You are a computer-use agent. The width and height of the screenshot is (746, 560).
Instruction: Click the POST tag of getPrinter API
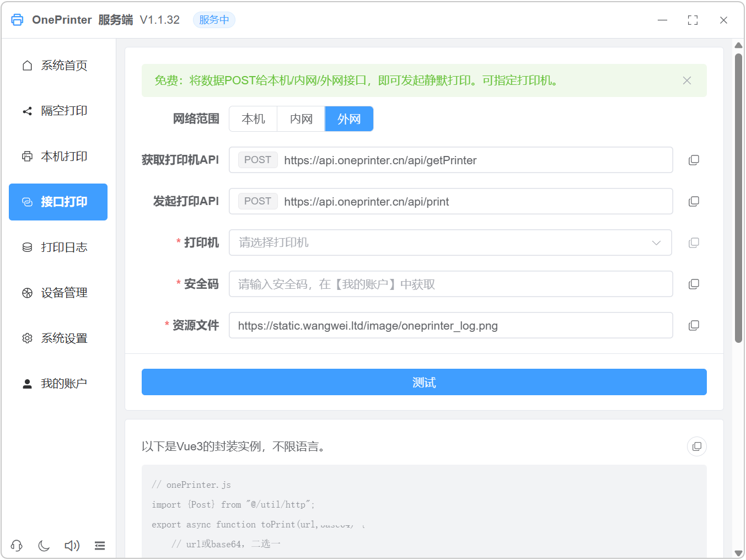(x=257, y=160)
